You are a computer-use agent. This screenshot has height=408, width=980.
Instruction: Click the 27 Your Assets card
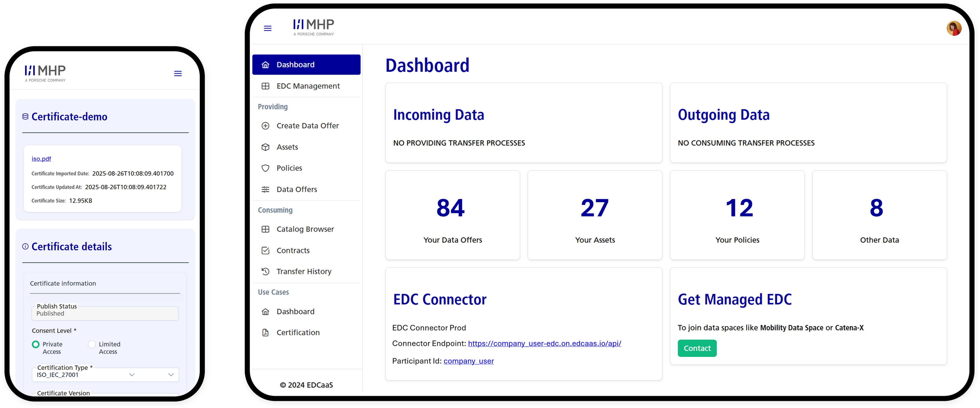(595, 215)
